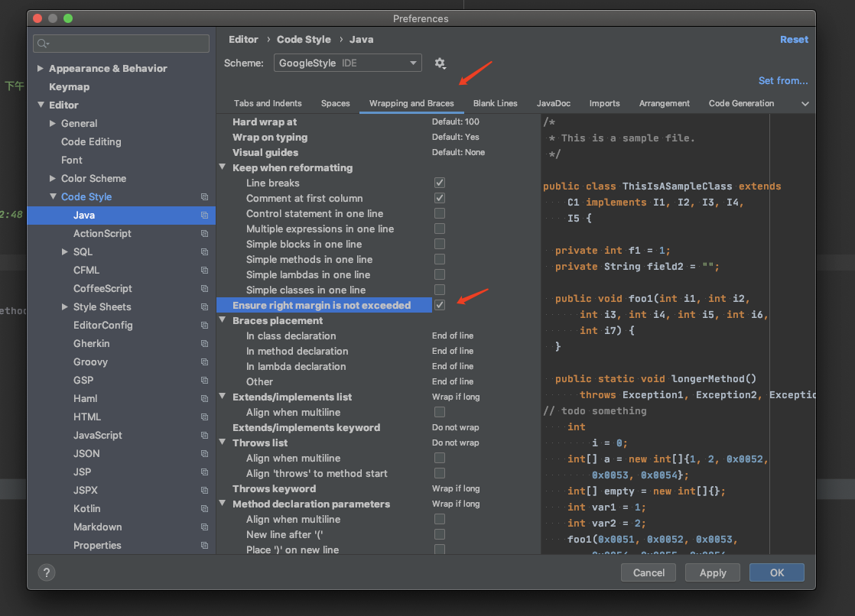855x616 pixels.
Task: Collapse the Braces placement section
Action: click(x=223, y=319)
